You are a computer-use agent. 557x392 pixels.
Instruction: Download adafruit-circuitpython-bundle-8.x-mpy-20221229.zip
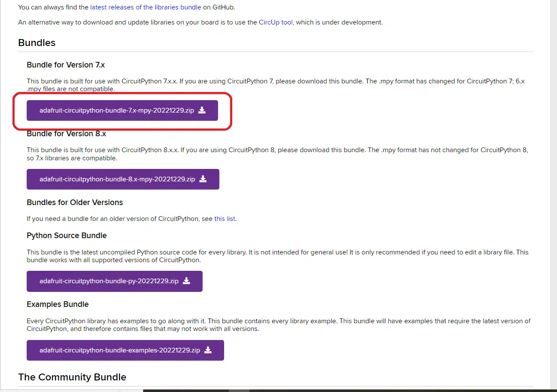click(x=123, y=179)
